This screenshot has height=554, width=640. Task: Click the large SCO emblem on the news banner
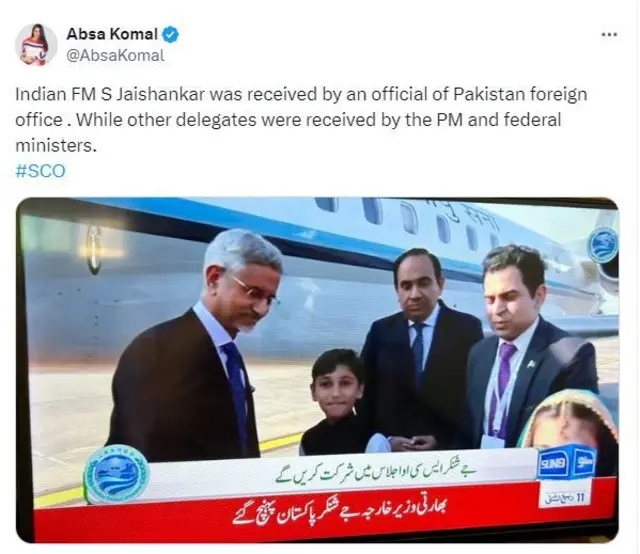[116, 475]
